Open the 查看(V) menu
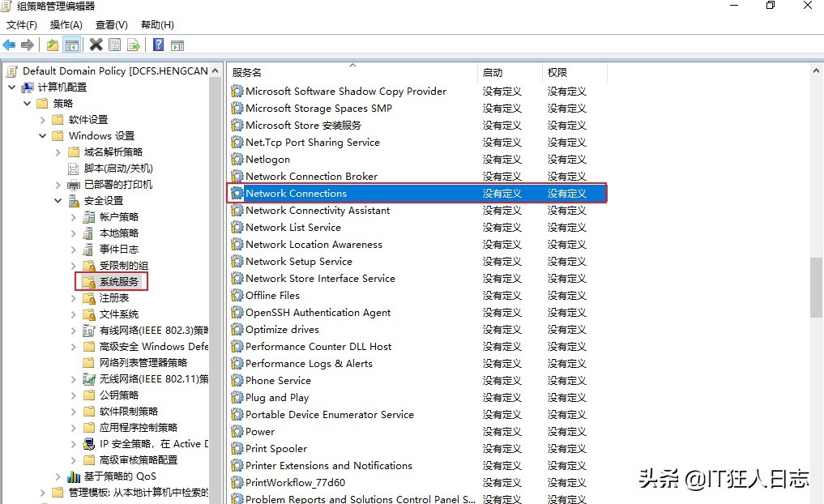 pos(111,25)
